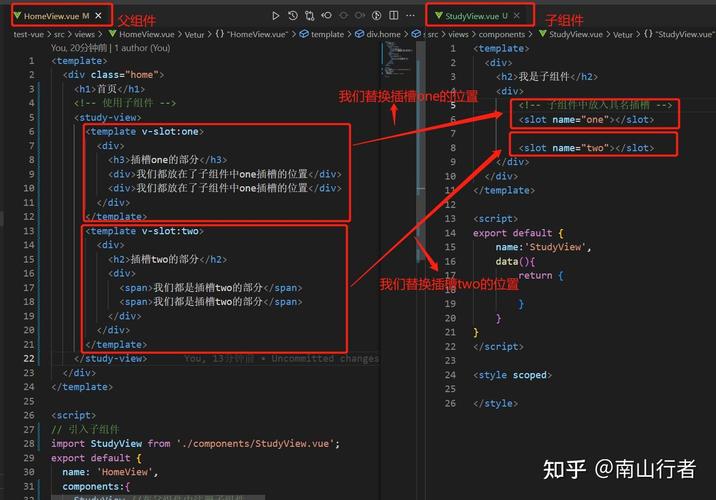
Task: Click the <style scoped> line
Action: (512, 375)
